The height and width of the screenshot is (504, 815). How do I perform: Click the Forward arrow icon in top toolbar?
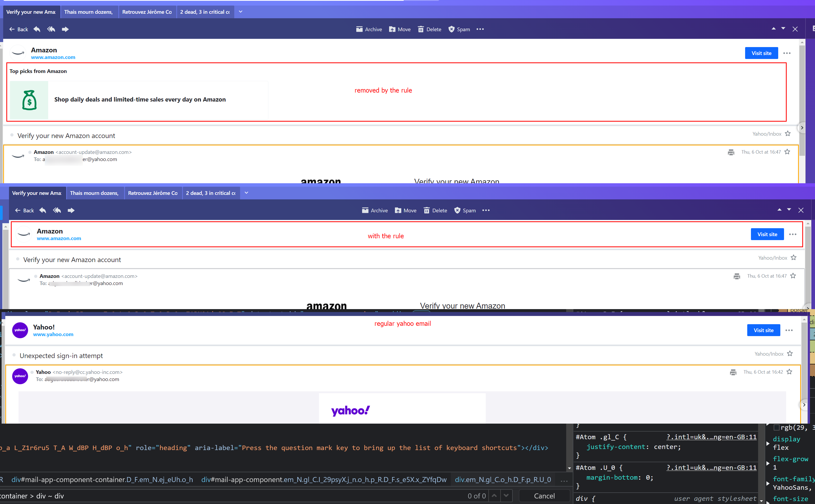tap(65, 29)
